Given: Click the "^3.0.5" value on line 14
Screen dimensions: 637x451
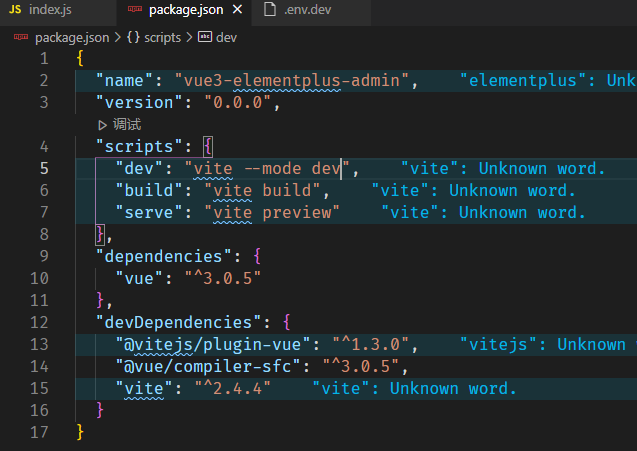Looking at the screenshot, I should click(361, 366).
